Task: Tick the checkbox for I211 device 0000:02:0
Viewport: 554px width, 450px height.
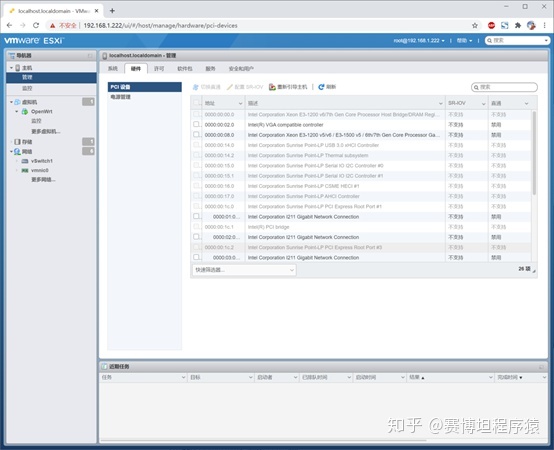Action: tap(196, 237)
